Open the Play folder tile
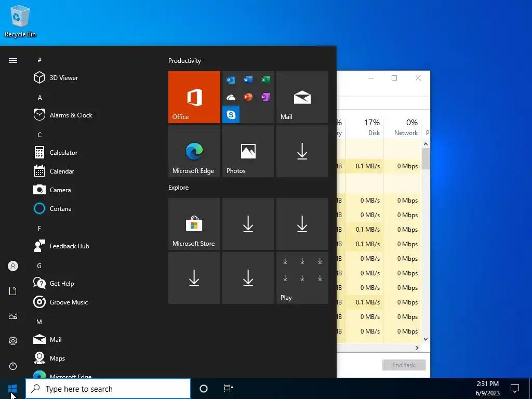The height and width of the screenshot is (399, 532). [302, 278]
